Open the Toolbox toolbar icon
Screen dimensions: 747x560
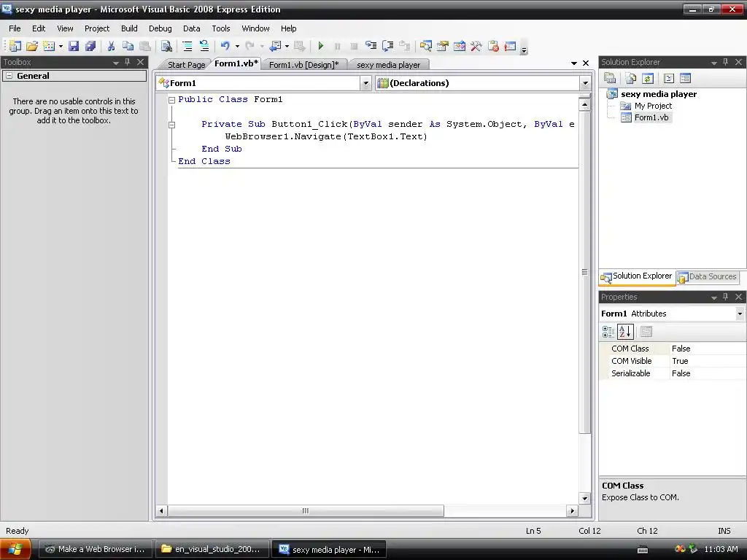(476, 46)
